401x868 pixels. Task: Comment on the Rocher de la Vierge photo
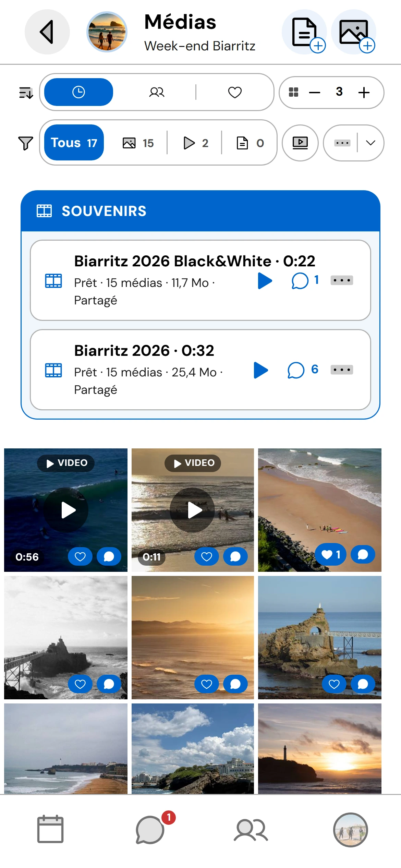(x=363, y=684)
